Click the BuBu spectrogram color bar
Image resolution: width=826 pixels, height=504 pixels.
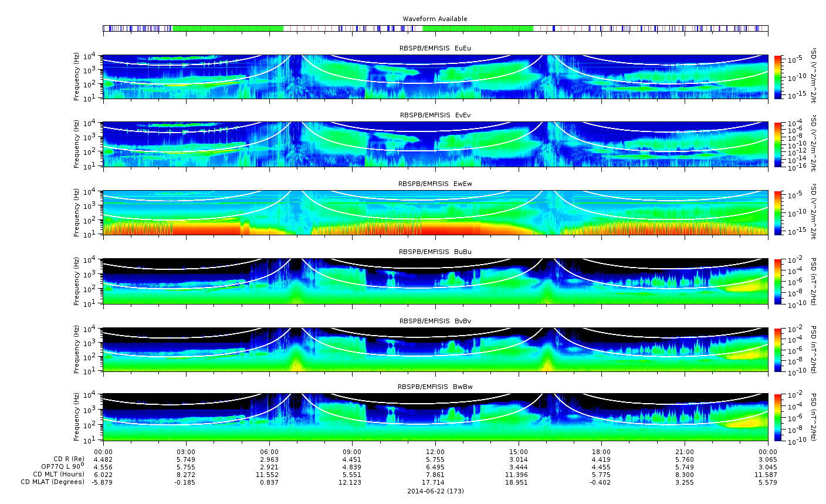[778, 281]
